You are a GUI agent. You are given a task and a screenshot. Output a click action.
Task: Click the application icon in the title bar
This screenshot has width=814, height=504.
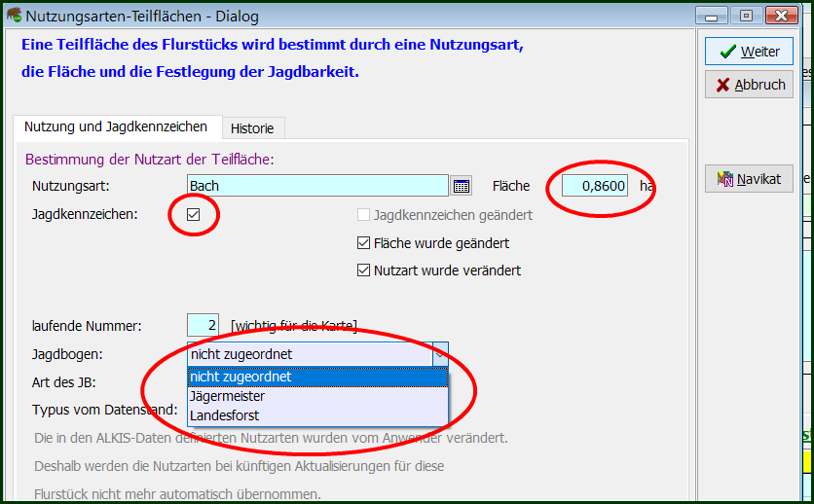click(13, 16)
